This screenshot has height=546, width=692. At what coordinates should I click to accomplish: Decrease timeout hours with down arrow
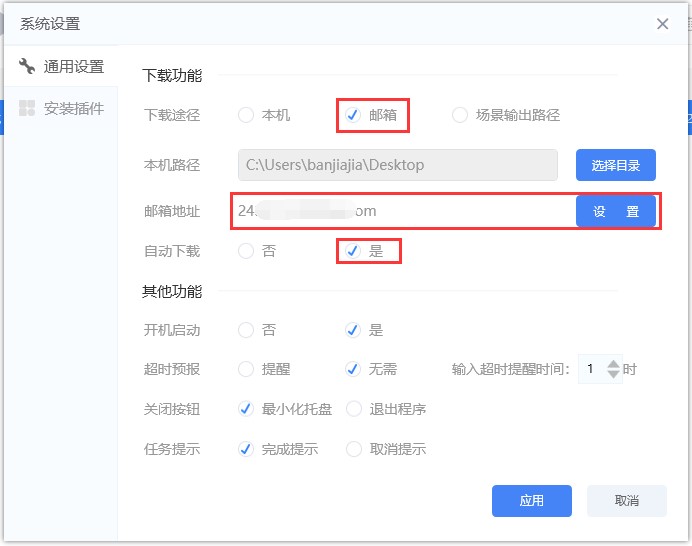tap(613, 374)
